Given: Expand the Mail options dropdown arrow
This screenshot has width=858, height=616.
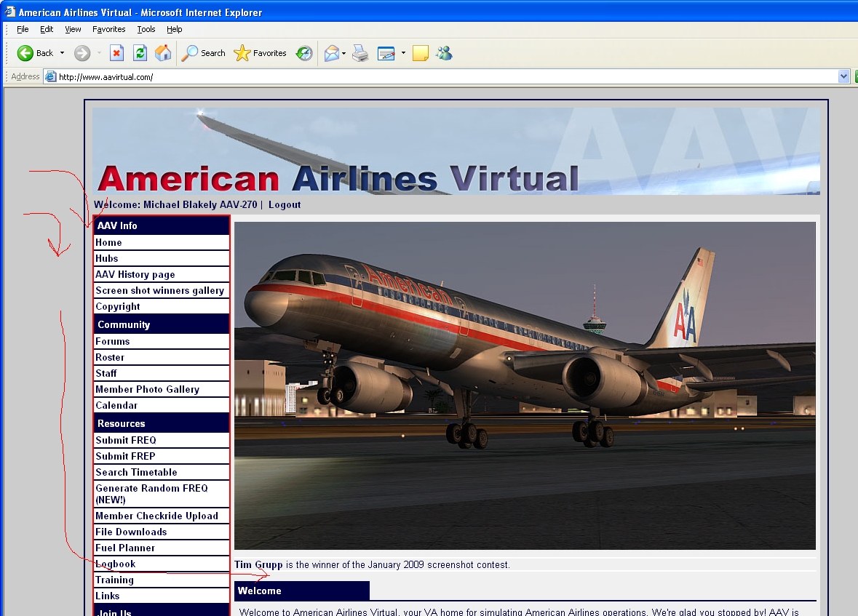Looking at the screenshot, I should pyautogui.click(x=343, y=53).
